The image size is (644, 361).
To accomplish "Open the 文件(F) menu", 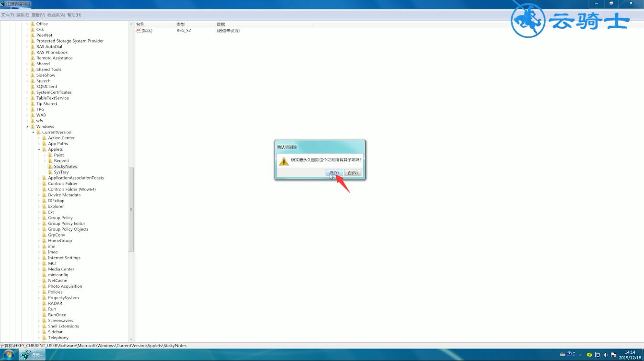I will [x=8, y=15].
